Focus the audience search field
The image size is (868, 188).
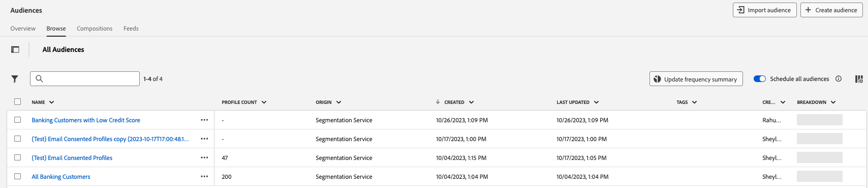pos(85,78)
